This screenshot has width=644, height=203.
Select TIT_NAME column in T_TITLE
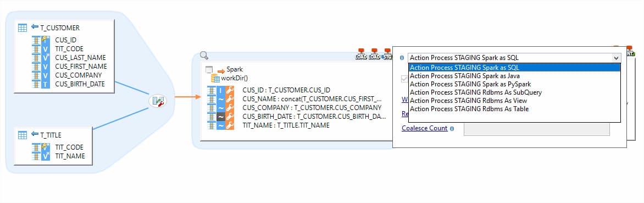coord(70,156)
